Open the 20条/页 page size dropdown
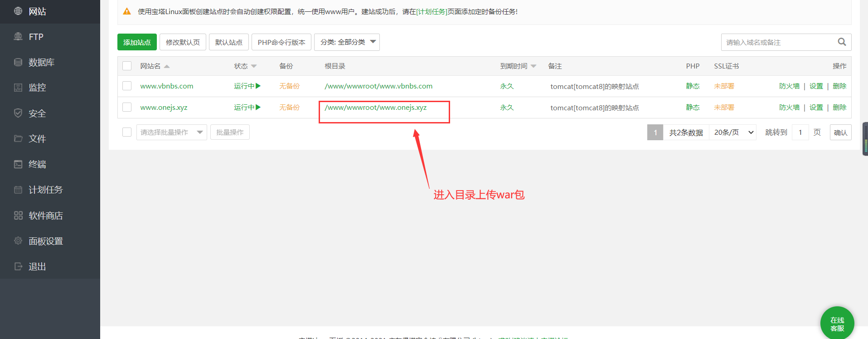Image resolution: width=868 pixels, height=339 pixels. pos(733,133)
